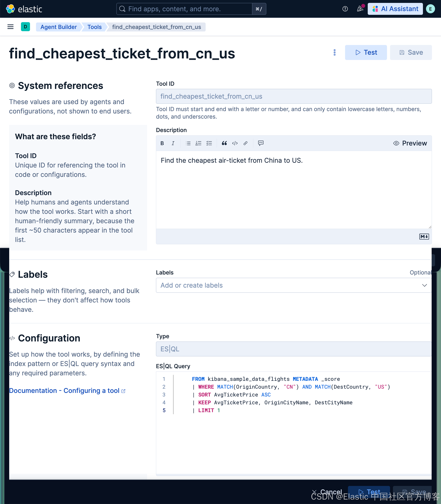Insert task checklist in description
Image resolution: width=441 pixels, height=504 pixels.
pos(209,143)
